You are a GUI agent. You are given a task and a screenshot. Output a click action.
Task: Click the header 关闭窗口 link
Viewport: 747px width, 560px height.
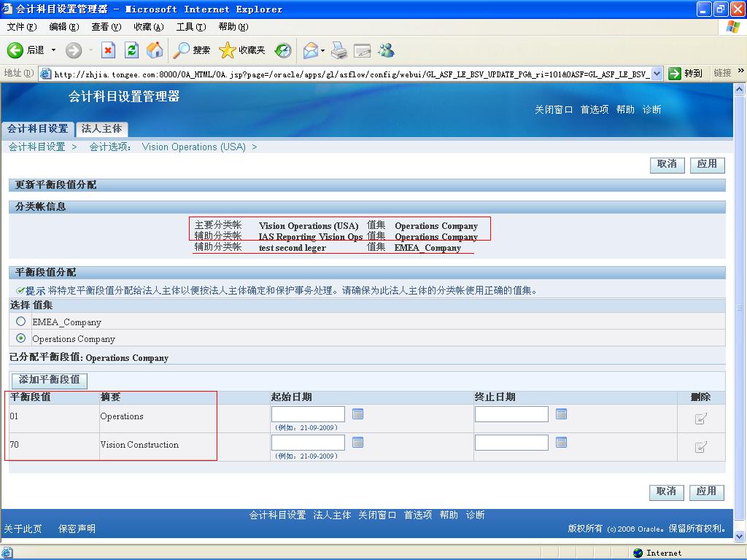[x=553, y=109]
